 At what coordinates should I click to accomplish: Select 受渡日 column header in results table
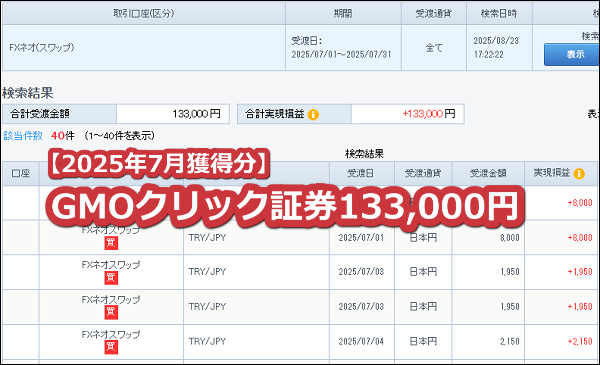point(361,173)
